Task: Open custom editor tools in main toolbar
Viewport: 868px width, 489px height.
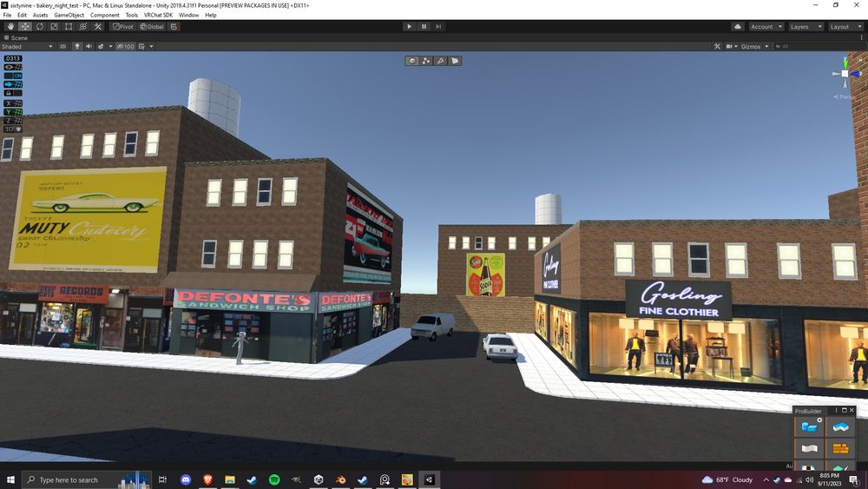Action: click(98, 27)
